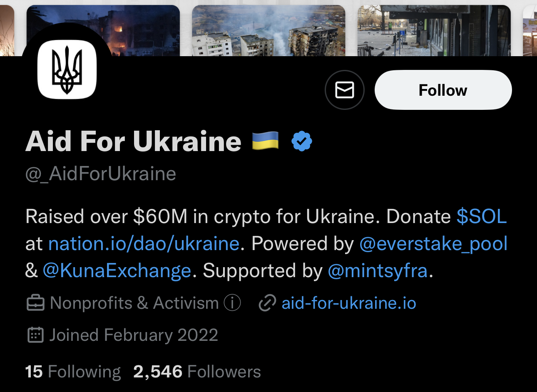
Task: Click the link chain icon beside aid-for-ukraine.io
Action: 268,303
